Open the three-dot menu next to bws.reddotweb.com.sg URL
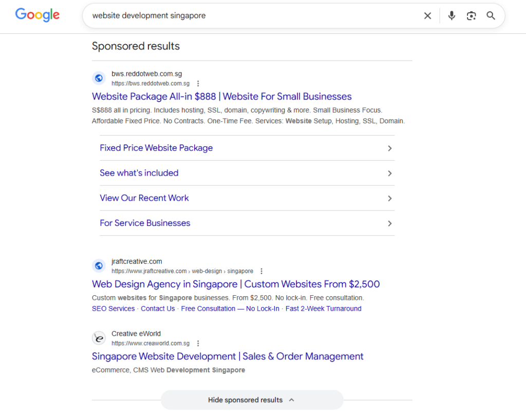Screen dimensions: 526x420 pos(198,84)
